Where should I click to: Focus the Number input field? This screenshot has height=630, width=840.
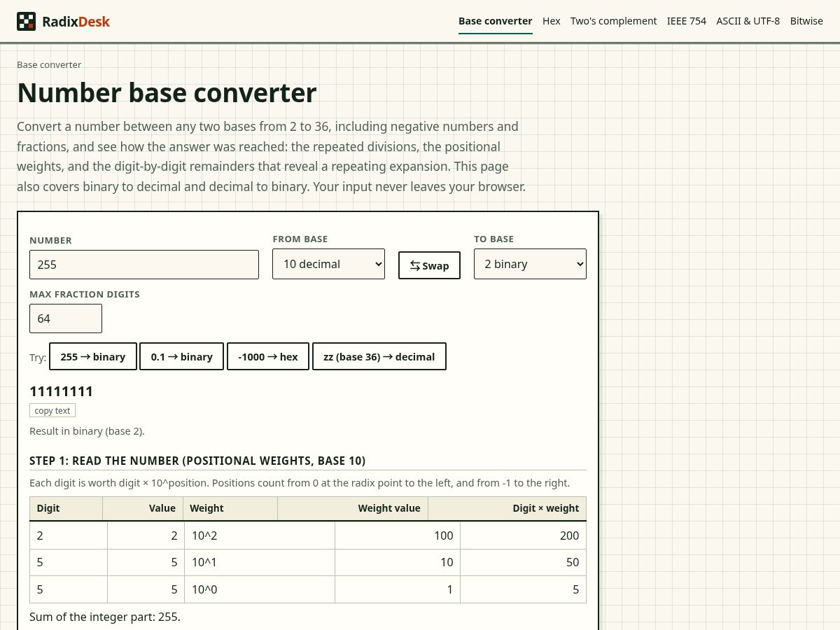click(144, 265)
